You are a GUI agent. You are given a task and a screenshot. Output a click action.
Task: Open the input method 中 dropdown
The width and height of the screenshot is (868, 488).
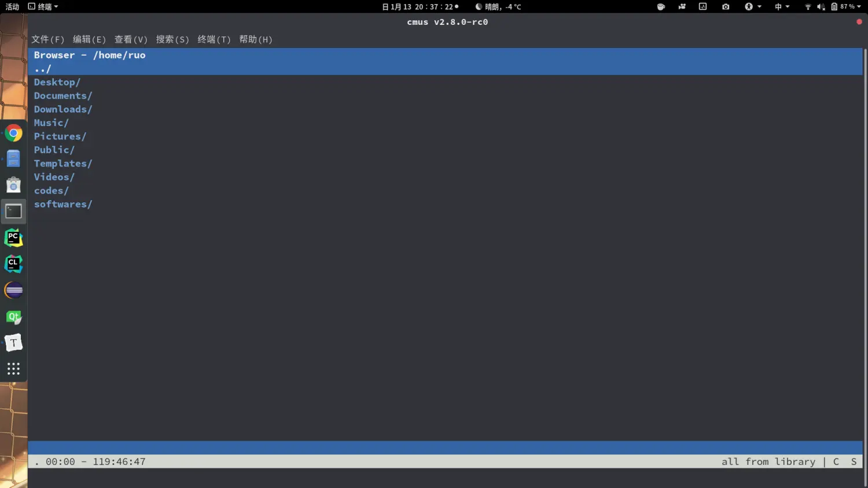click(x=782, y=7)
